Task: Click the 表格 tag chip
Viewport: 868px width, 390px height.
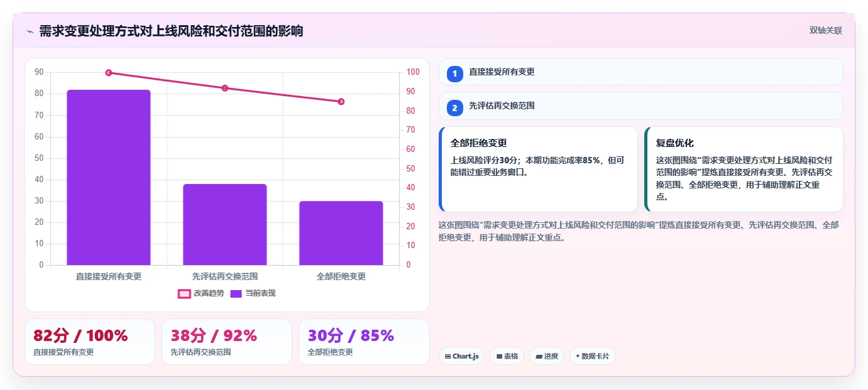Action: [x=507, y=356]
